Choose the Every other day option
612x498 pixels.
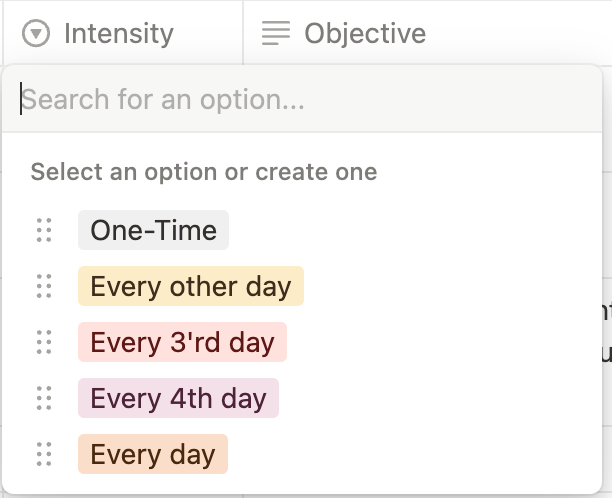(x=191, y=286)
